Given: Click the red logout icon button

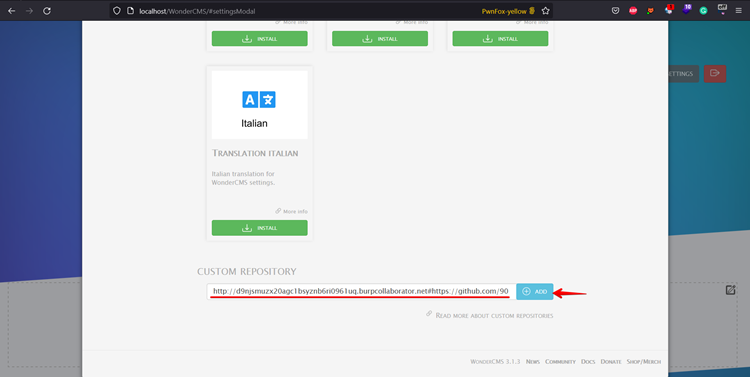Looking at the screenshot, I should click(715, 74).
